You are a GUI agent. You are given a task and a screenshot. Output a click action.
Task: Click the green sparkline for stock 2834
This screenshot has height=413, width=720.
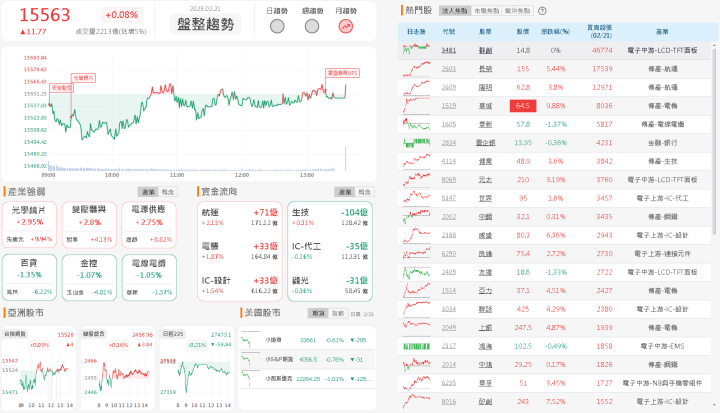(416, 142)
